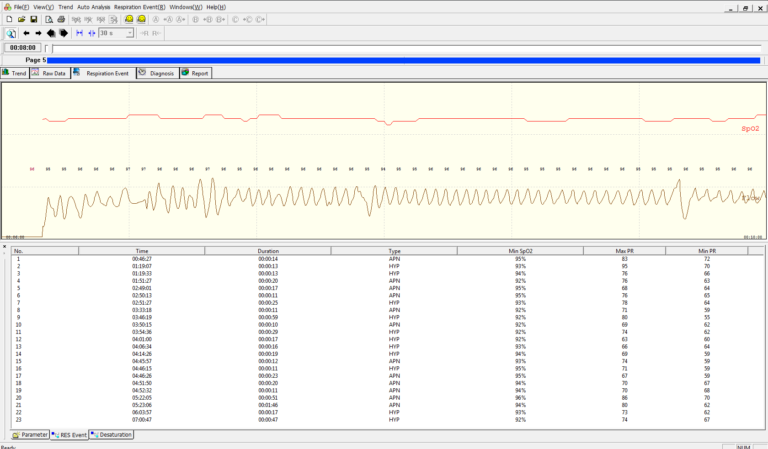
Task: Open the Respiration Event menu
Action: tap(140, 7)
